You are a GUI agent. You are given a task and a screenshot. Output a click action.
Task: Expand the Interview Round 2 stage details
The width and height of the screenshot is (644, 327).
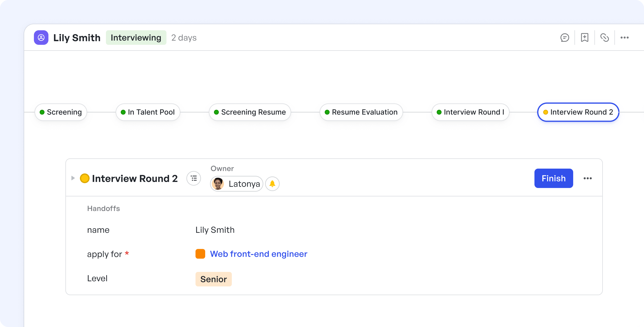coord(74,178)
